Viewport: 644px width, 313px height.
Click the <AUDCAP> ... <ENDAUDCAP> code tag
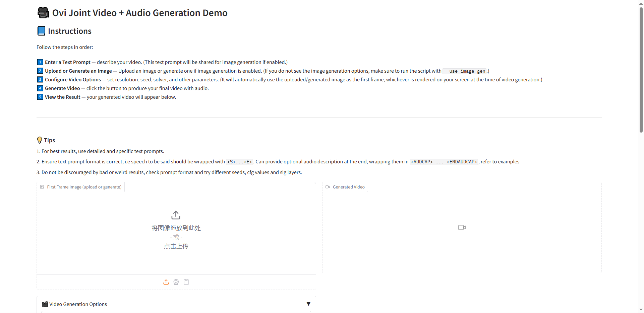444,162
